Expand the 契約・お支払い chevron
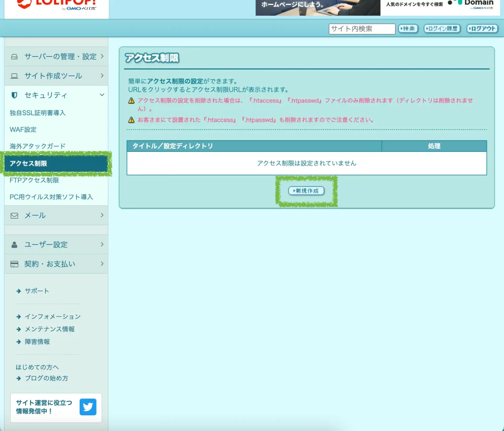 click(101, 264)
